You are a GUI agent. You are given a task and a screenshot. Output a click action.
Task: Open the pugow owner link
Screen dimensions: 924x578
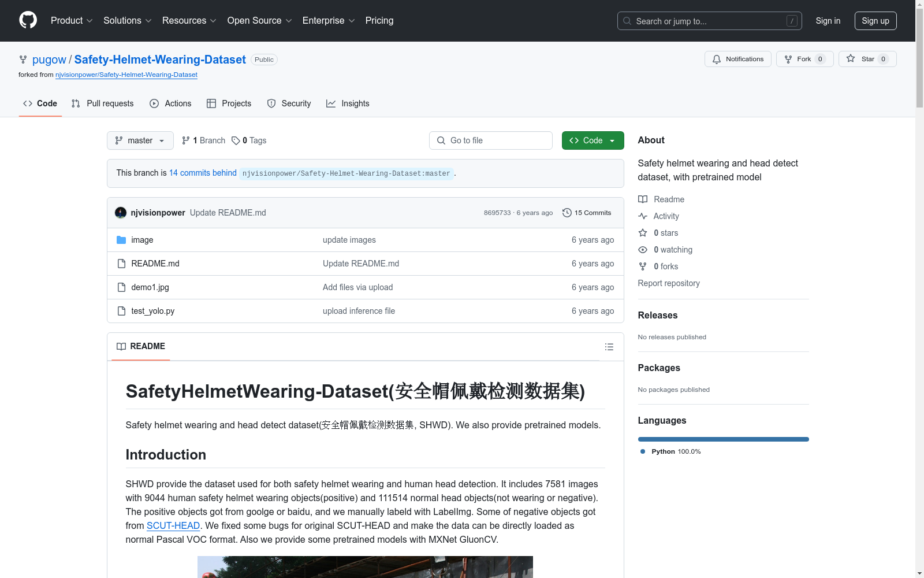[49, 60]
